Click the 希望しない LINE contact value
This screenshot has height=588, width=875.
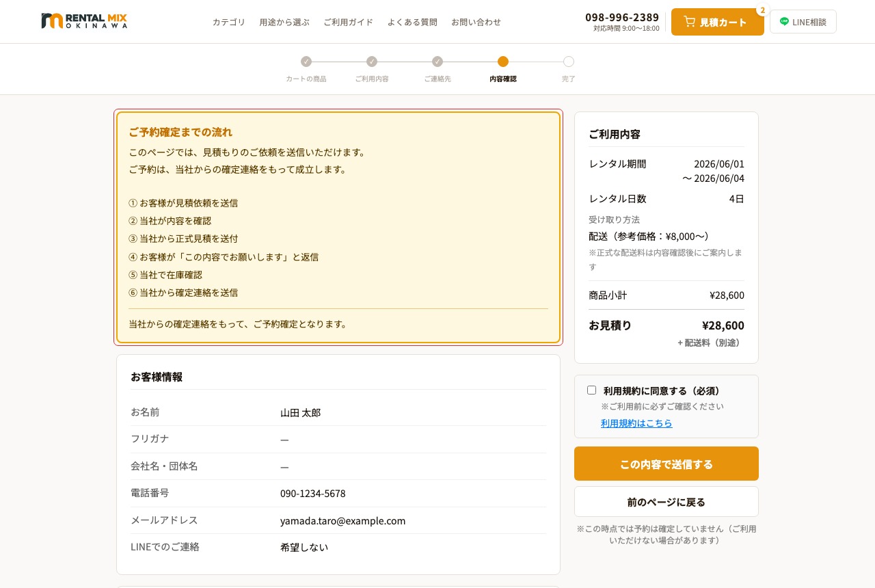click(x=304, y=547)
